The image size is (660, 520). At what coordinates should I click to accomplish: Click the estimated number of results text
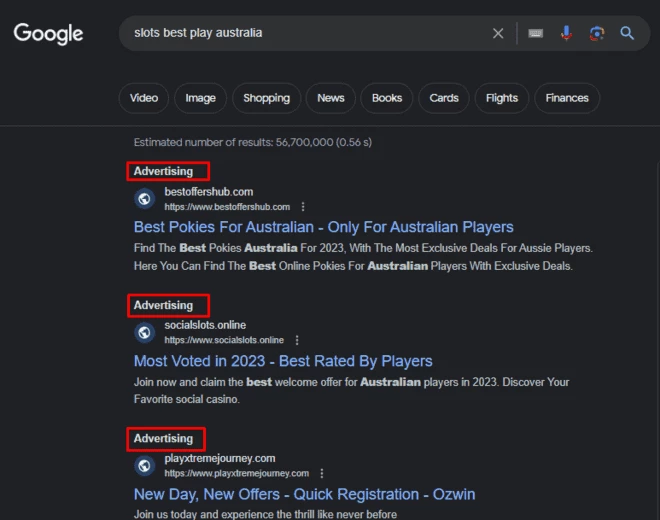coord(253,142)
